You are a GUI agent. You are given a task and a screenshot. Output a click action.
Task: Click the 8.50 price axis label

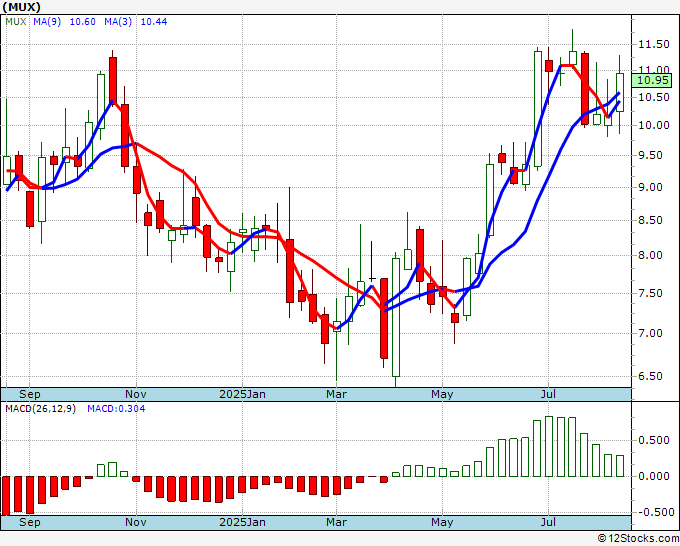[x=650, y=220]
